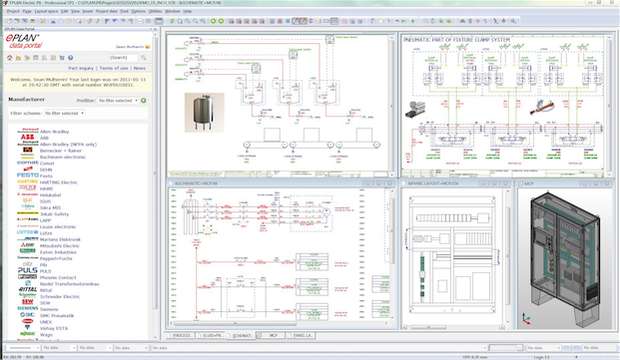Click the 'Part inquiry' link
This screenshot has width=620, height=360.
(81, 68)
